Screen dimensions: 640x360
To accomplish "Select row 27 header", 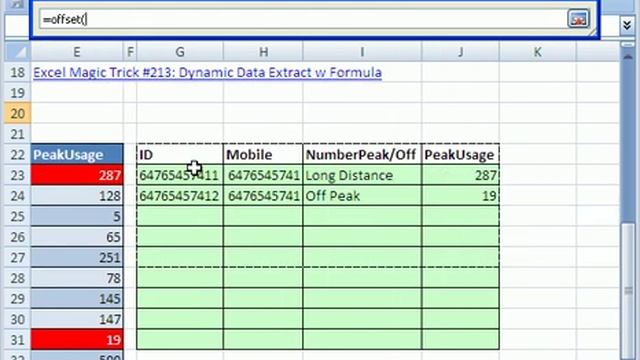I will pos(17,257).
